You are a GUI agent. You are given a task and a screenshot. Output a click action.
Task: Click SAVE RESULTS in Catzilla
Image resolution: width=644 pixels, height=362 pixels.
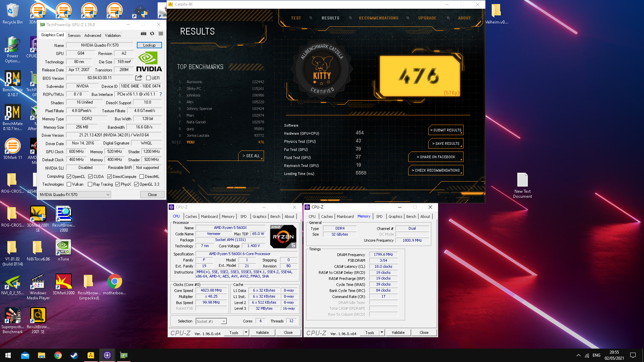pos(446,143)
